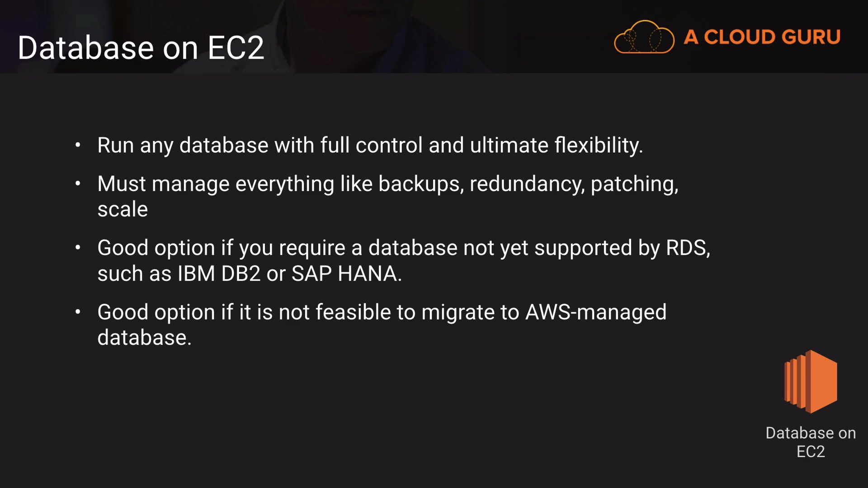Click the 'A CLOUD GURU' brand text

tap(762, 37)
